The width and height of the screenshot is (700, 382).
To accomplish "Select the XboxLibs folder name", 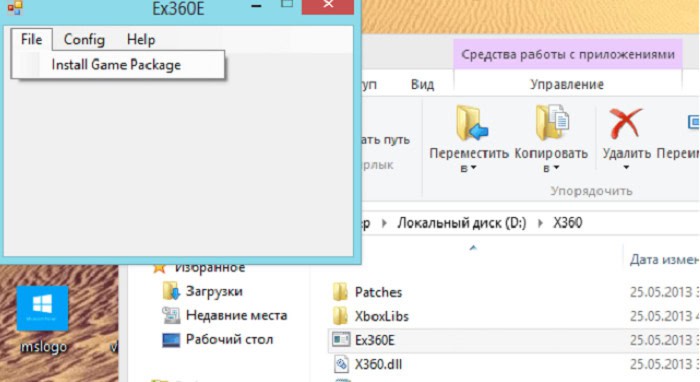I will click(382, 316).
